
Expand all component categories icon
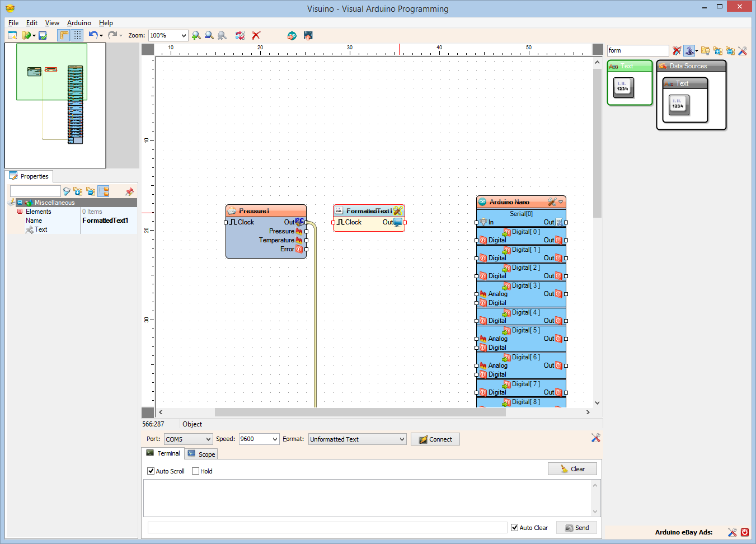tap(719, 50)
